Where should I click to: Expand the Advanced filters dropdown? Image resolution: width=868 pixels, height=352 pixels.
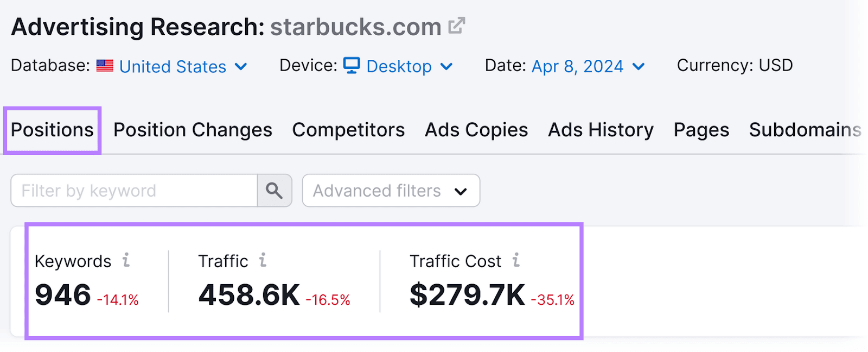(x=391, y=191)
